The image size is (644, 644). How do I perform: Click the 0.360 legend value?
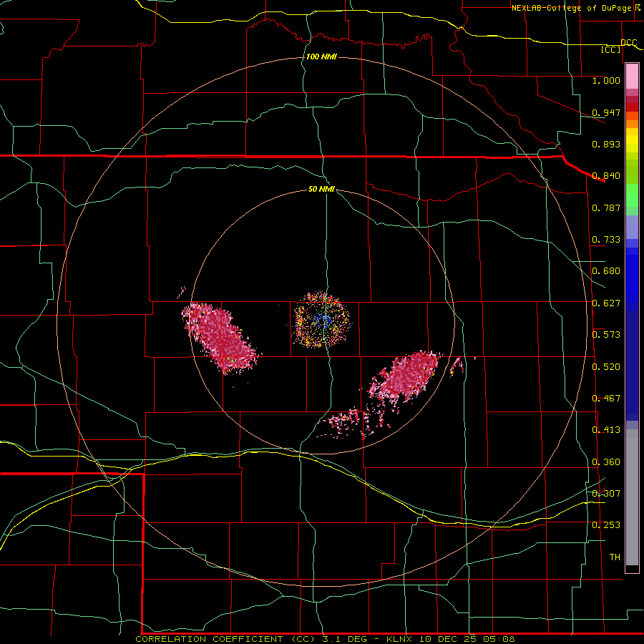[606, 462]
